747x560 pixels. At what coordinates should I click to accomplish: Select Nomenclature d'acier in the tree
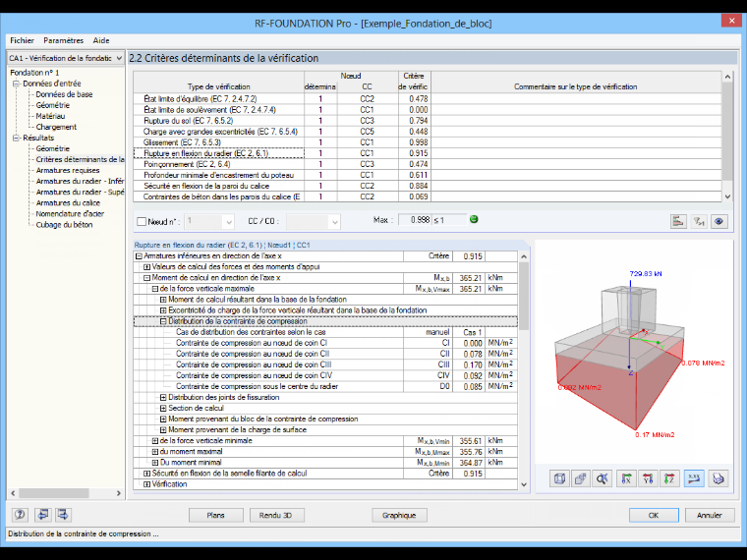pyautogui.click(x=70, y=214)
